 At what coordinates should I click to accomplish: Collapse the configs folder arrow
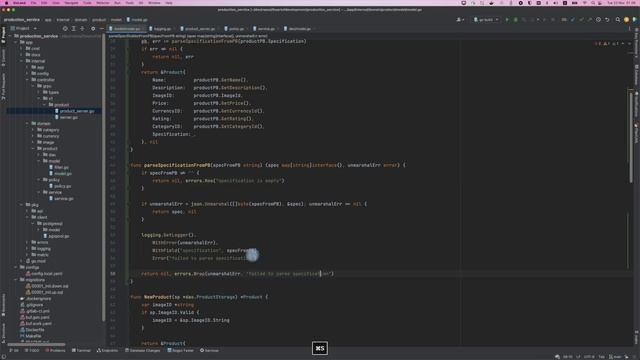pos(16,267)
